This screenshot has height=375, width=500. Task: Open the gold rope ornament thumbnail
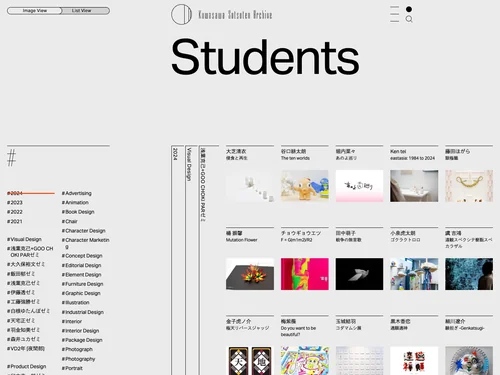[x=469, y=186]
